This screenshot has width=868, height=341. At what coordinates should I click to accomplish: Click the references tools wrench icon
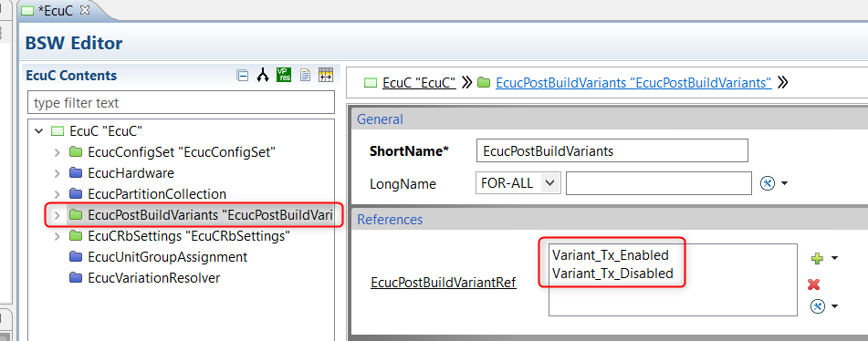(x=818, y=305)
